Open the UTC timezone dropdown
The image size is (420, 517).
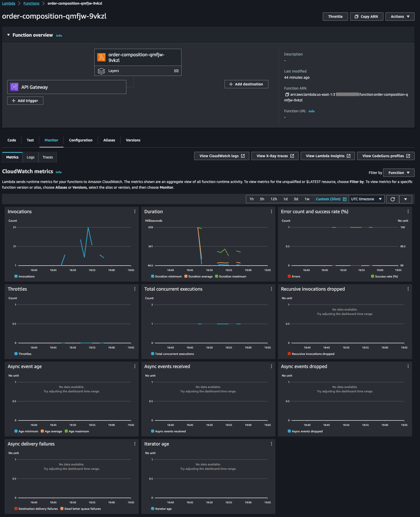point(366,199)
